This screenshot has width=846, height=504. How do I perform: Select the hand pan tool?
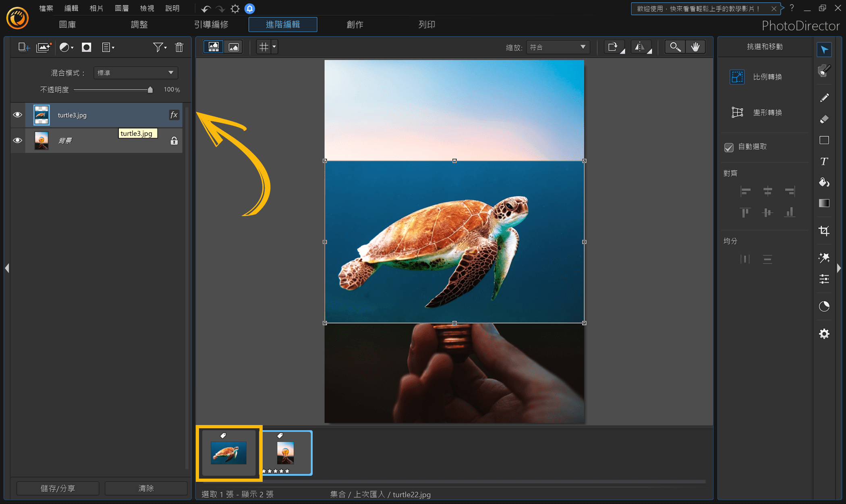click(695, 47)
